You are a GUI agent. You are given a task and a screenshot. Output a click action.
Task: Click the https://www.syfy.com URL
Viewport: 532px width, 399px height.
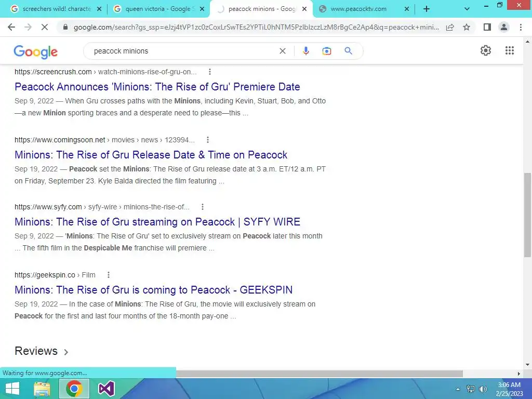point(48,207)
